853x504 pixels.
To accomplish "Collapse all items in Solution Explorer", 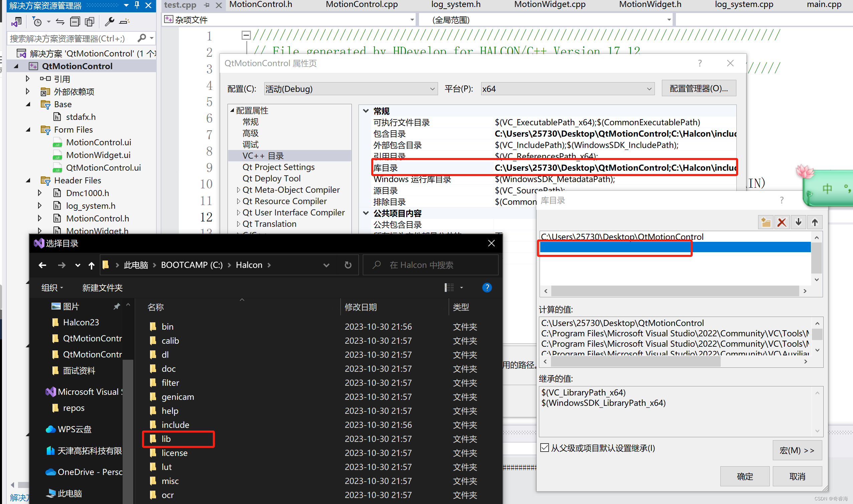I will [x=75, y=21].
